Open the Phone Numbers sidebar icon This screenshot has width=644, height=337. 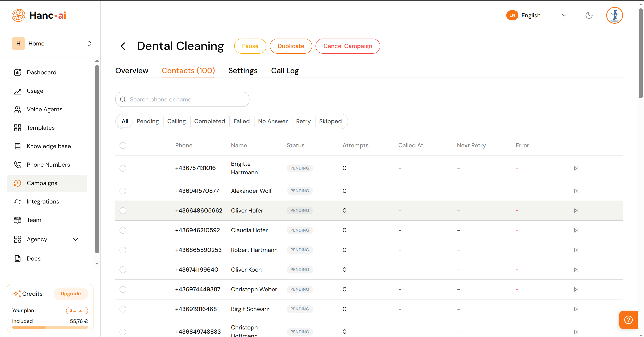17,165
